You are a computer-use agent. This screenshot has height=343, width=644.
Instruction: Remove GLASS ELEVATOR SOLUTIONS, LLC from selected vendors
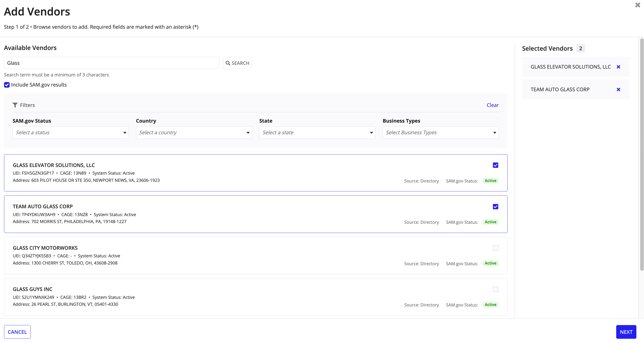pyautogui.click(x=618, y=67)
